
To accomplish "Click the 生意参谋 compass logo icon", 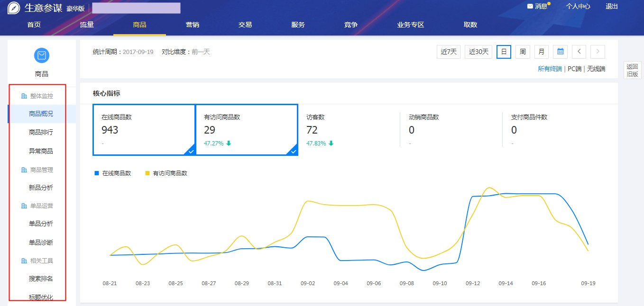I will (x=14, y=8).
